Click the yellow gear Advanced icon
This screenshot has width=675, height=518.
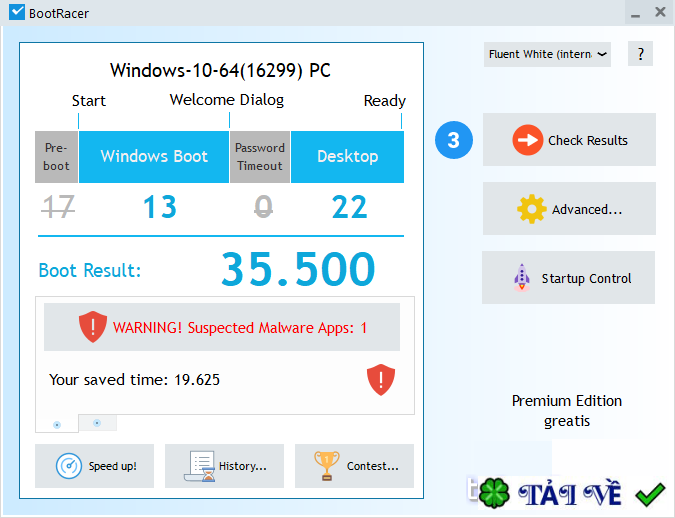coord(532,209)
